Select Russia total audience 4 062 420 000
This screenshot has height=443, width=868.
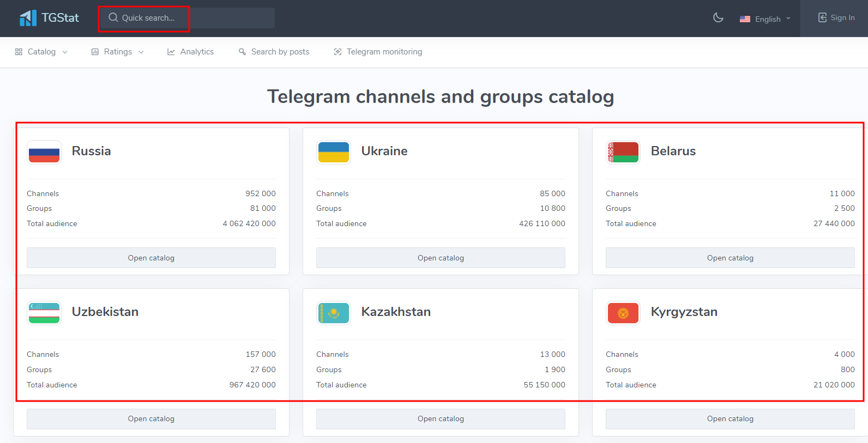[x=249, y=223]
